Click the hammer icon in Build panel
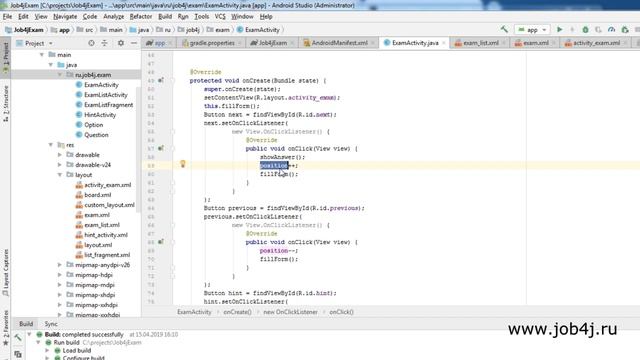Screen dimensions: 640x360 [x=18, y=338]
